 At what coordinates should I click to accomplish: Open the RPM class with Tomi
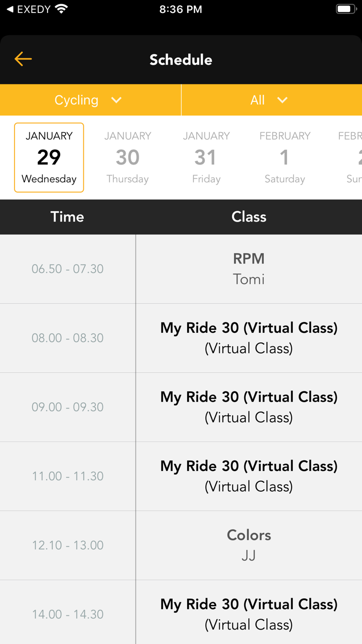click(x=249, y=269)
